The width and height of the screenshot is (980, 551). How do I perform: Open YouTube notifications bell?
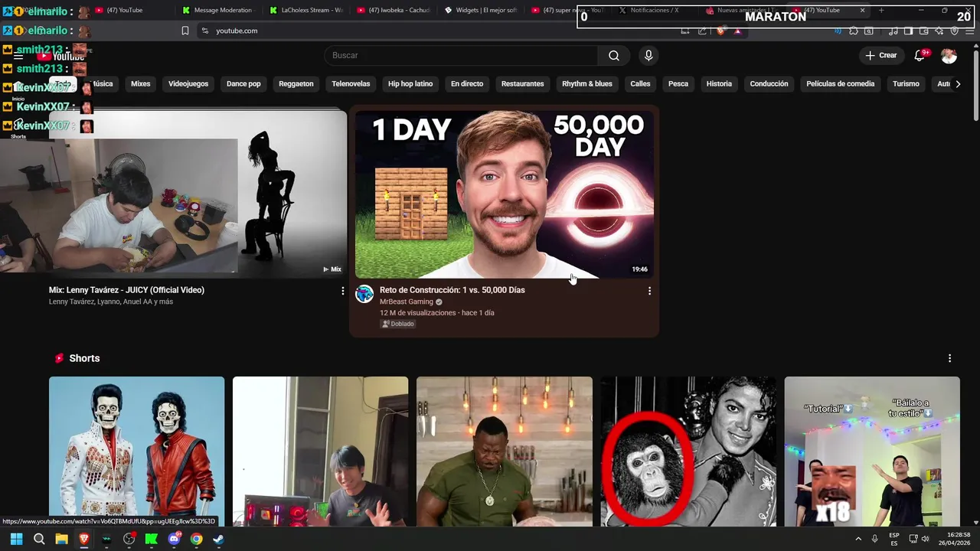(x=920, y=55)
